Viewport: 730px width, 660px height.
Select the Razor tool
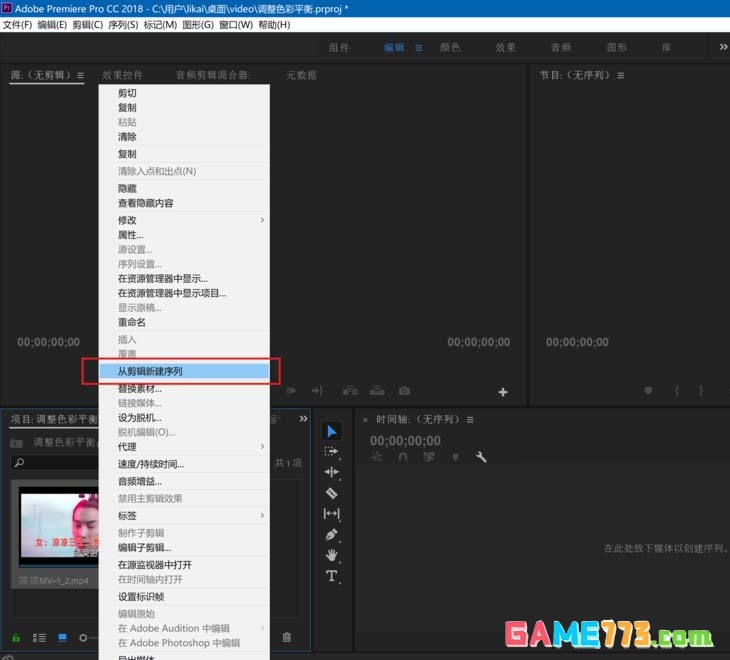[331, 492]
